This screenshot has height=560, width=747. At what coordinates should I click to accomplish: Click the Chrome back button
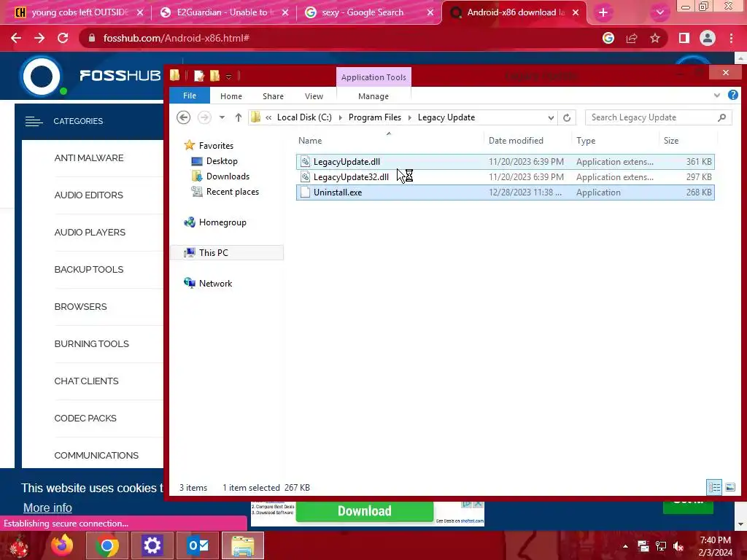tap(16, 38)
